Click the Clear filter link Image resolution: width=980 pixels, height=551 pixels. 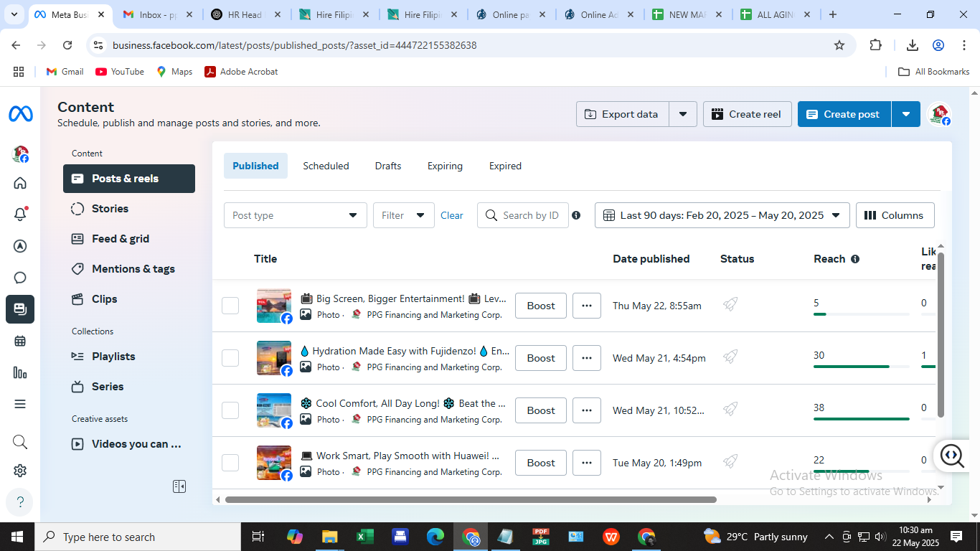pyautogui.click(x=452, y=215)
